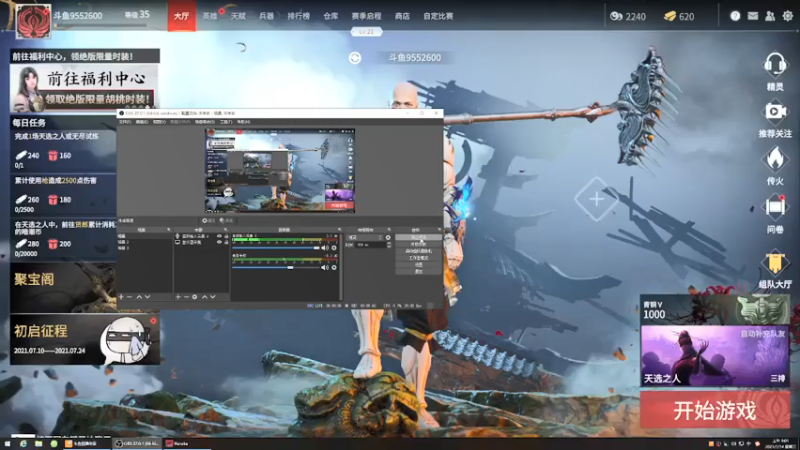The image size is (800, 450).
Task: Mute the first OBS mixer channel
Action: pyautogui.click(x=324, y=247)
